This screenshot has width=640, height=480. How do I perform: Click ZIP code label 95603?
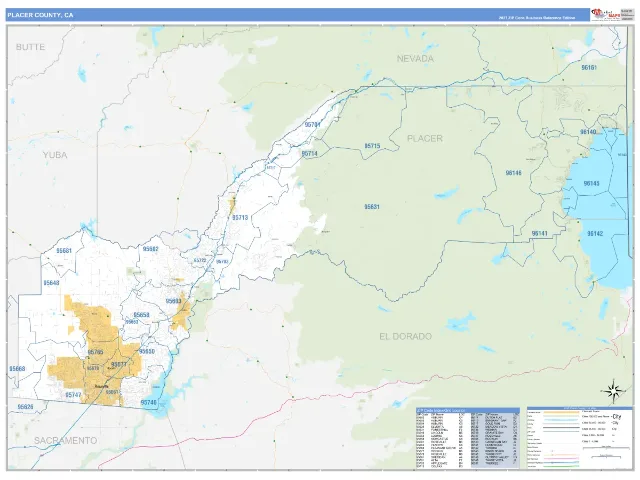point(173,301)
